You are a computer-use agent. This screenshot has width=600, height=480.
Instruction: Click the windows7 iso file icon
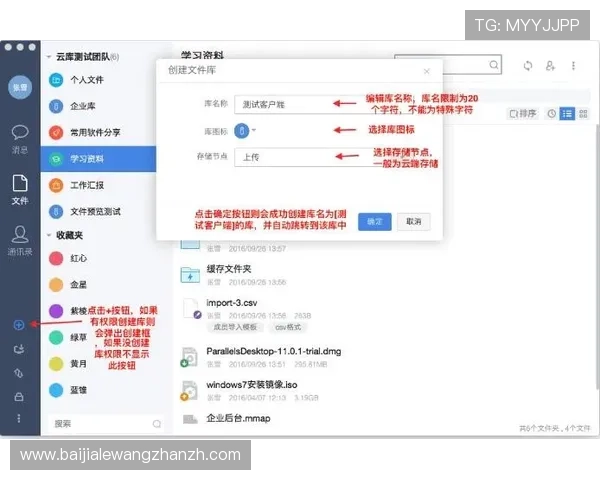[189, 390]
